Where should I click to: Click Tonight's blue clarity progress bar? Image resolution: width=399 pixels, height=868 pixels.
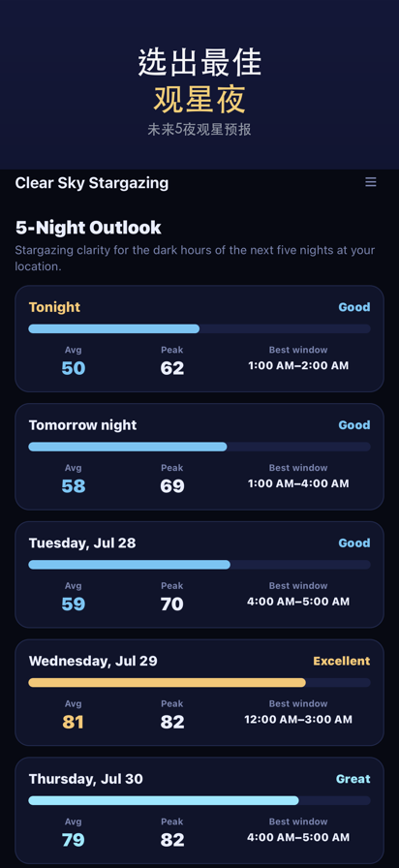[x=199, y=328]
